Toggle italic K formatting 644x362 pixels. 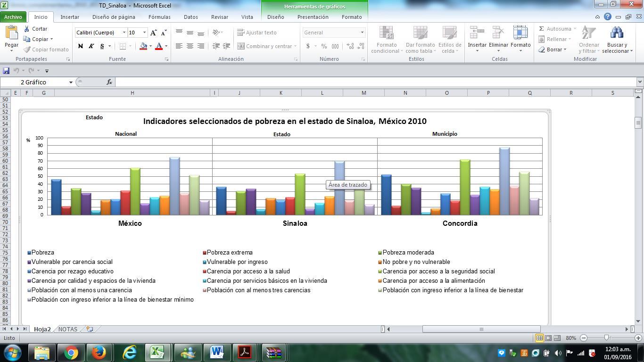point(91,46)
